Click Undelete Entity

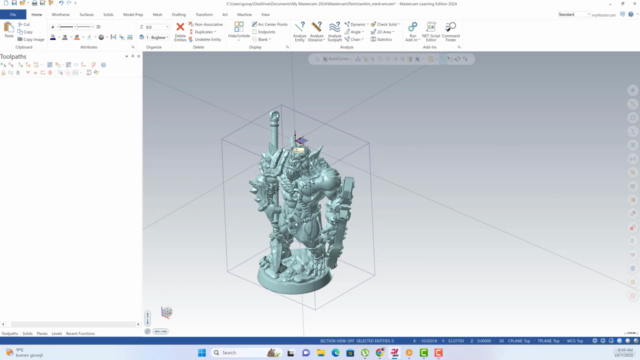pyautogui.click(x=205, y=40)
